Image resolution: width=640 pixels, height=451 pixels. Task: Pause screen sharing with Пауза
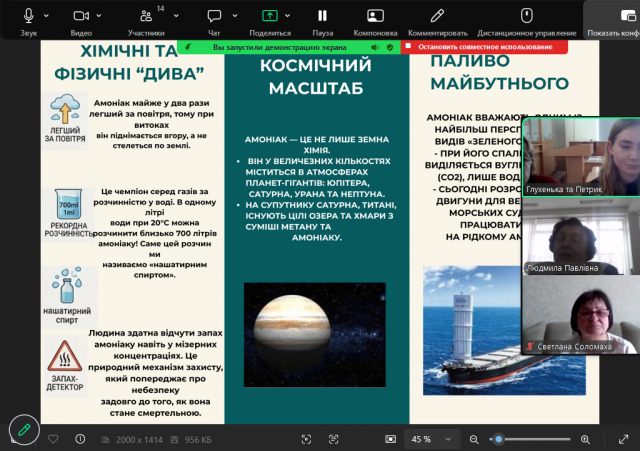322,16
